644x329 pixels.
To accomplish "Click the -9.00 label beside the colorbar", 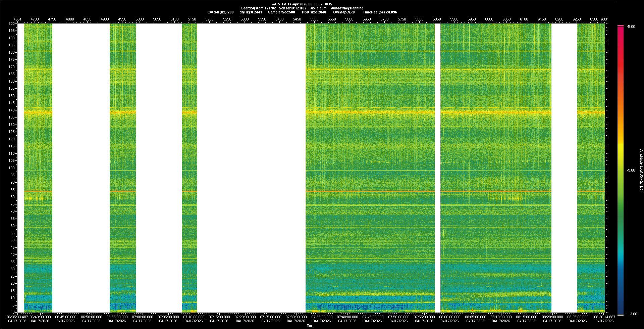I will 631,171.
